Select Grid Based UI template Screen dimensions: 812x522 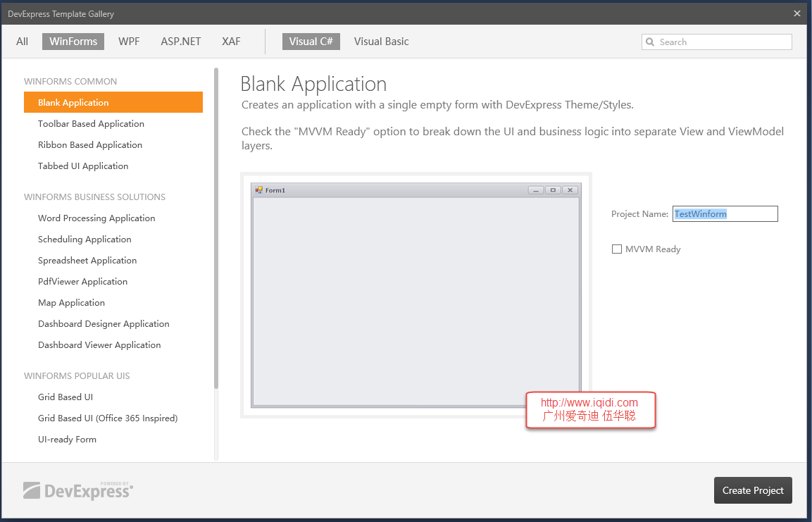tap(113, 397)
